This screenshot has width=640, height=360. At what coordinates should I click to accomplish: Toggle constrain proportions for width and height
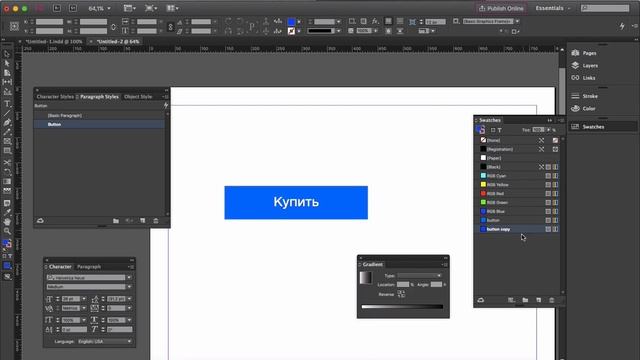(113, 27)
